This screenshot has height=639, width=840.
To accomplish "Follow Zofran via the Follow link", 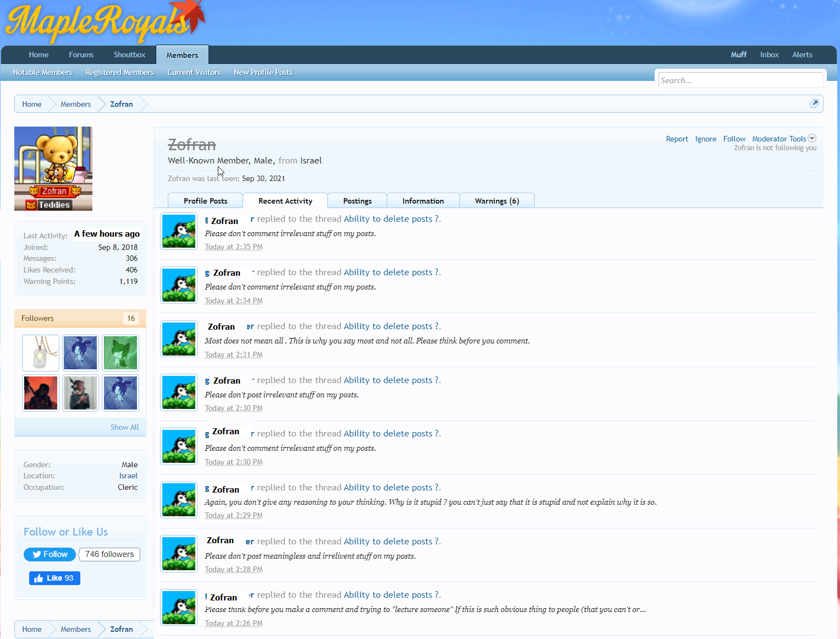I will coord(734,139).
